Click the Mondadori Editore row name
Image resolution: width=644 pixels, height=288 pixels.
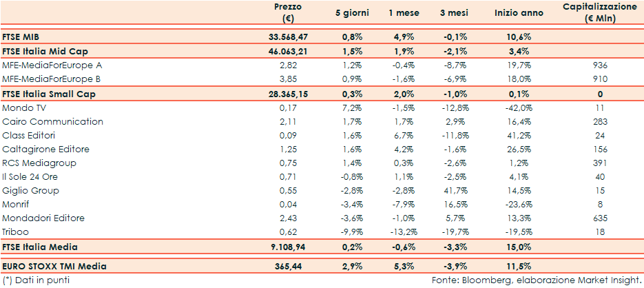click(x=43, y=218)
